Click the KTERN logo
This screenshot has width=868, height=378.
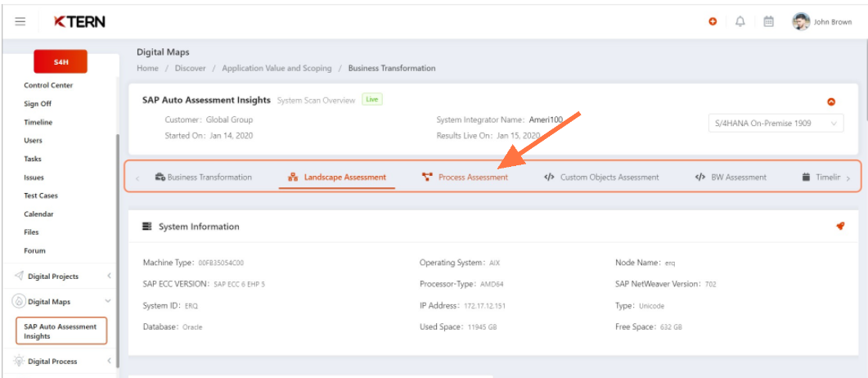tap(79, 21)
